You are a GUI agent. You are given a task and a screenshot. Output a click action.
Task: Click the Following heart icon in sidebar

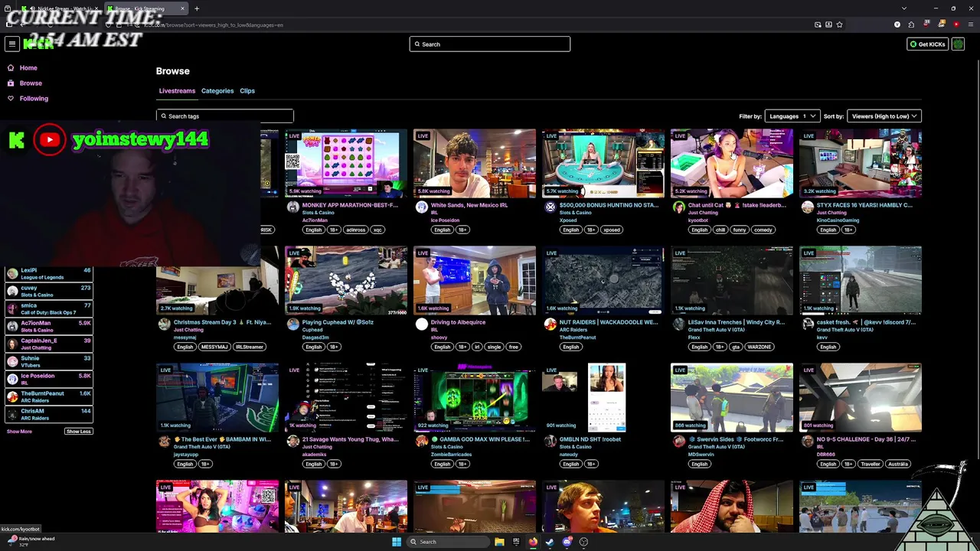(11, 99)
